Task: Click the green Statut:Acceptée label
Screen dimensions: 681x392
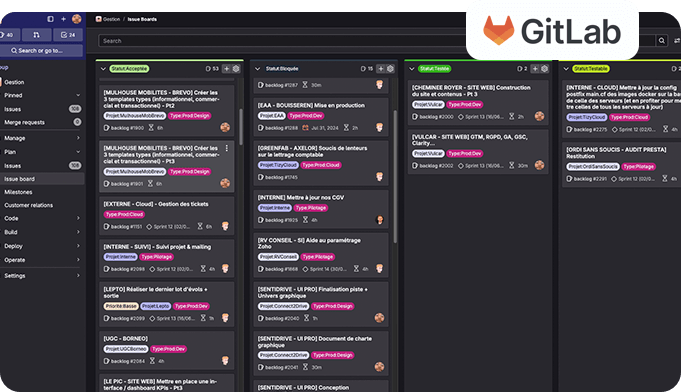Action: [129, 69]
